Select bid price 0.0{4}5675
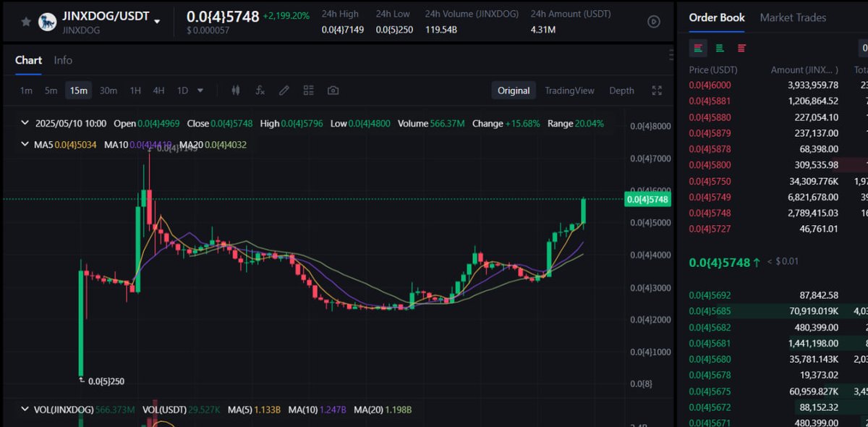The width and height of the screenshot is (868, 427). 710,391
